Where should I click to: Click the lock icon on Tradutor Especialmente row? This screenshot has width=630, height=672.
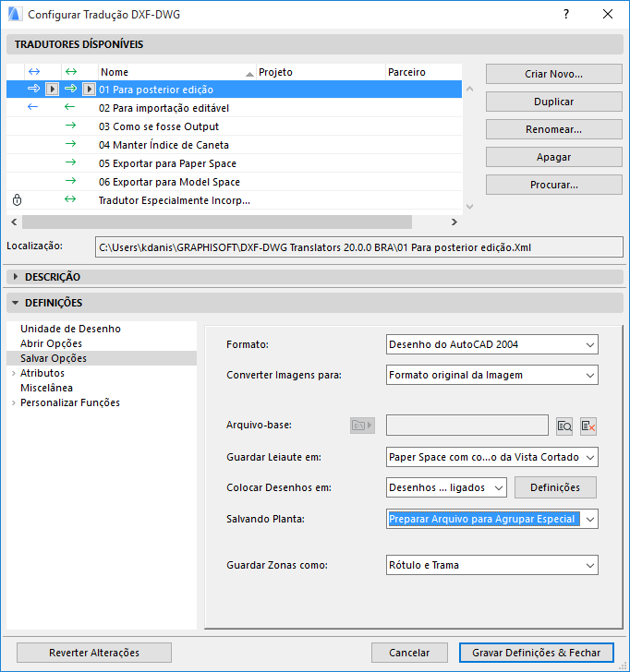[x=18, y=199]
